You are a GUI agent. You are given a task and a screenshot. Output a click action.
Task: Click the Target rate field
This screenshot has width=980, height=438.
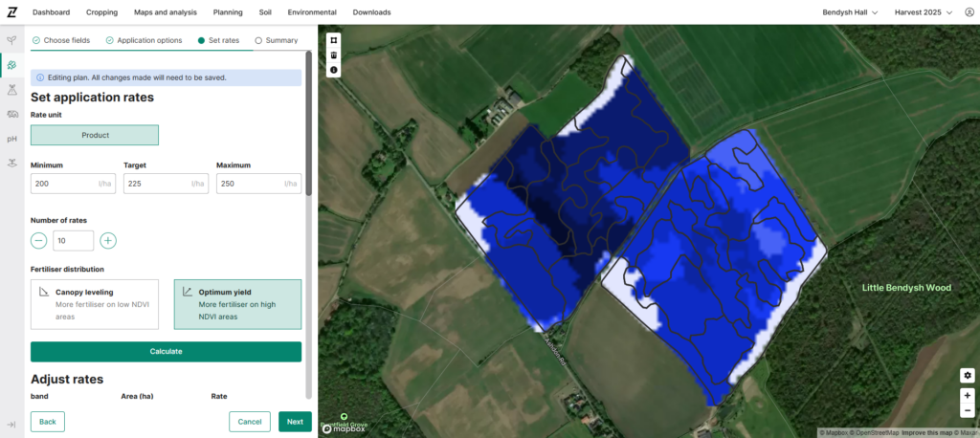166,184
